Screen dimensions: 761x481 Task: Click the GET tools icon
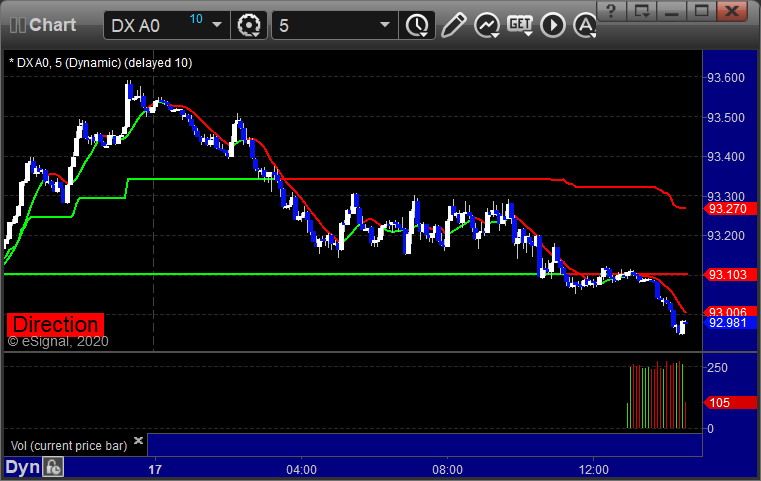520,25
